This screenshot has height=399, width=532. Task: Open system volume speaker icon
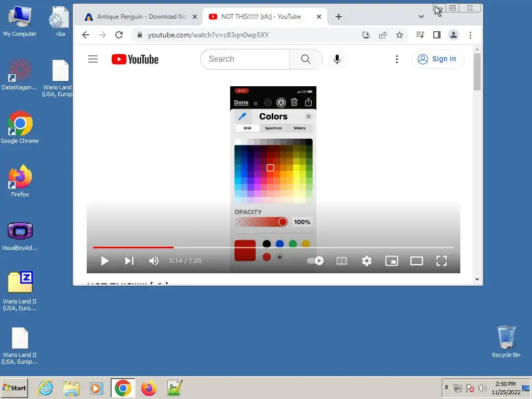point(482,388)
